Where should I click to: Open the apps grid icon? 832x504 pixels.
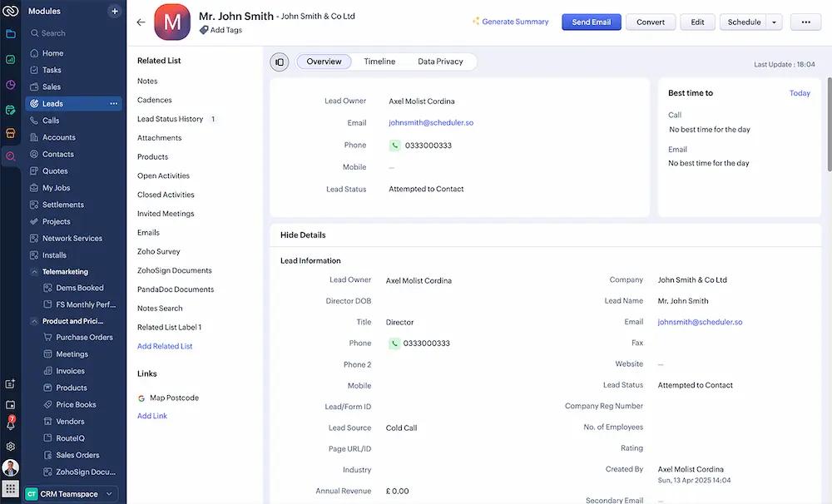[11, 488]
